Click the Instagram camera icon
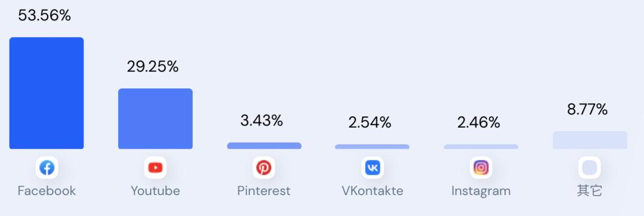644x216 pixels. 481,168
